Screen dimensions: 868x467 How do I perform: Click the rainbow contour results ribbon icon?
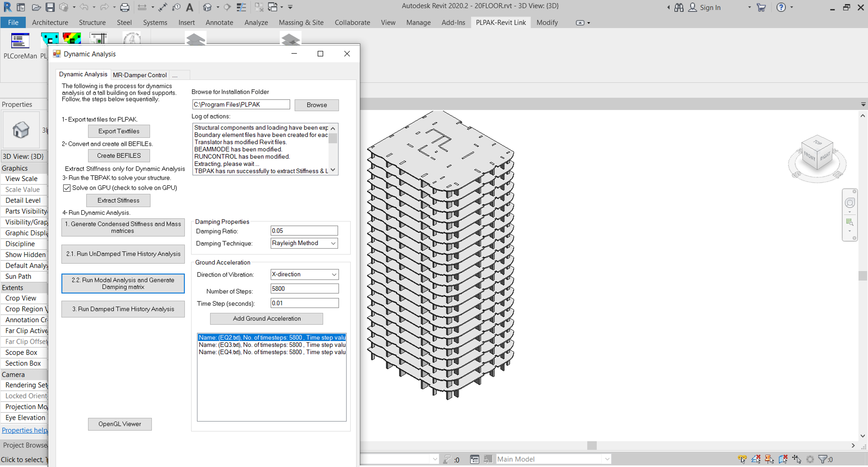coord(72,38)
